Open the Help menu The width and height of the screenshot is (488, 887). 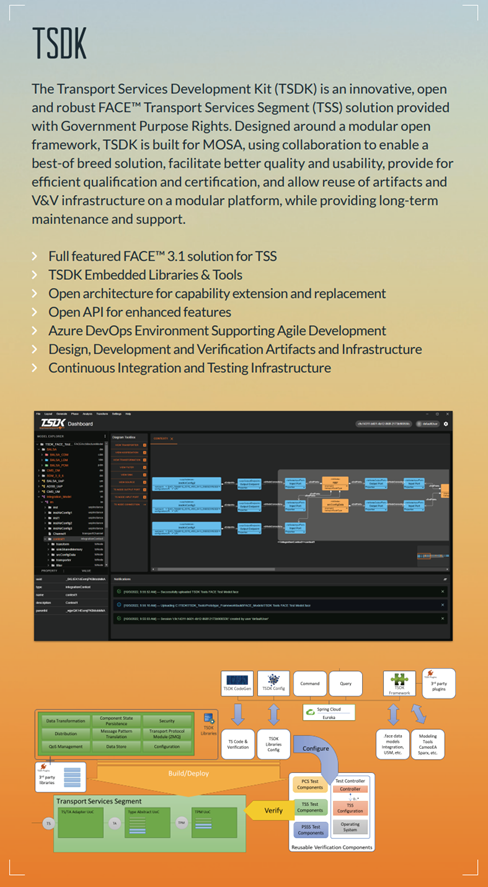point(128,414)
